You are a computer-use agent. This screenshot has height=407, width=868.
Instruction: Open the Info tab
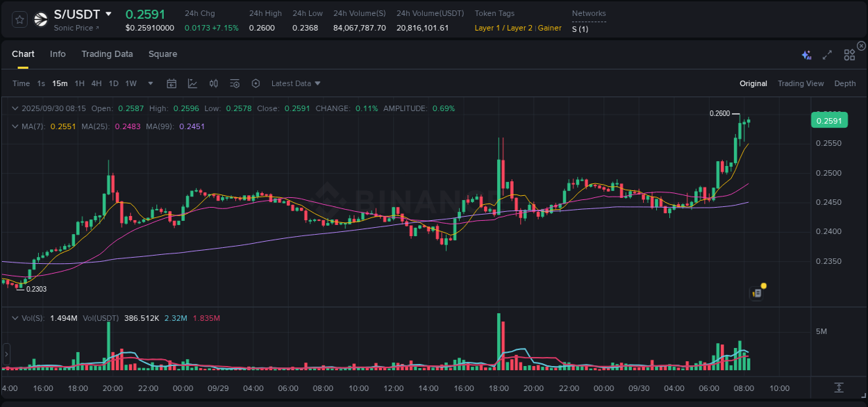(x=58, y=53)
